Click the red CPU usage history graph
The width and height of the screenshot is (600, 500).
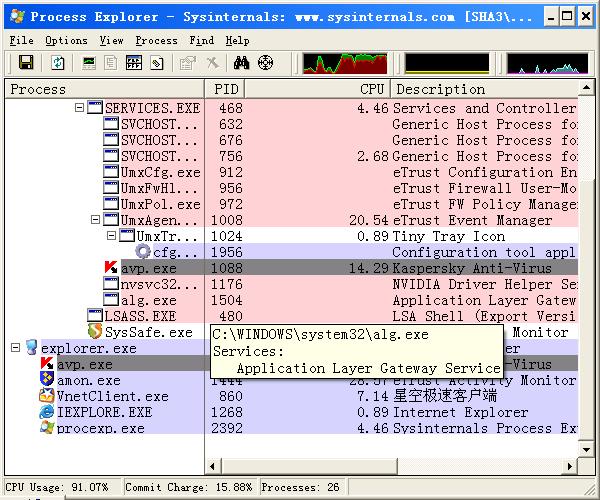click(345, 63)
